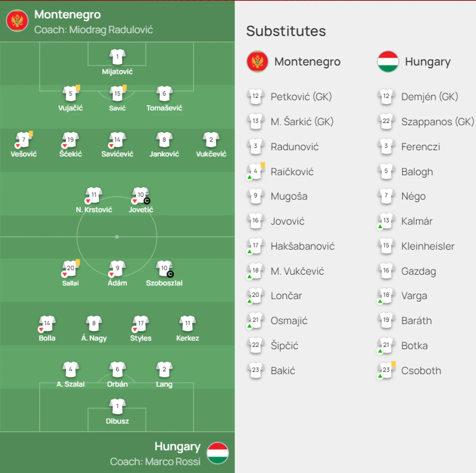Image resolution: width=476 pixels, height=473 pixels.
Task: Click Hungary flag badge at pitch bottom
Action: (217, 453)
